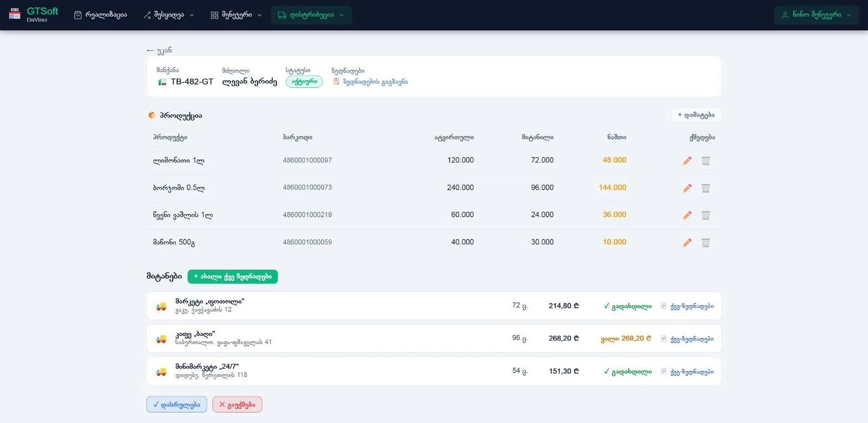868x423 pixels.
Task: Trash the წვენი ვაშლის 1ლ row
Action: (705, 215)
